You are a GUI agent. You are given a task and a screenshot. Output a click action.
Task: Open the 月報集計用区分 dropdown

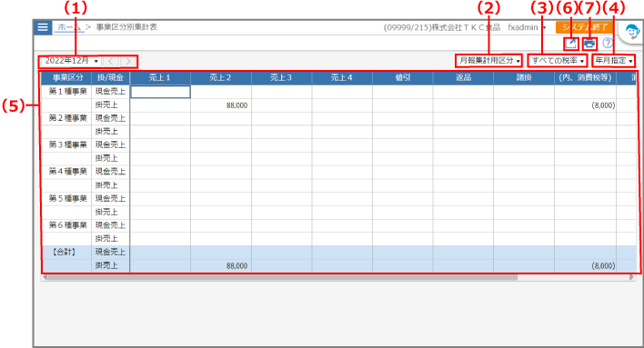[x=489, y=61]
